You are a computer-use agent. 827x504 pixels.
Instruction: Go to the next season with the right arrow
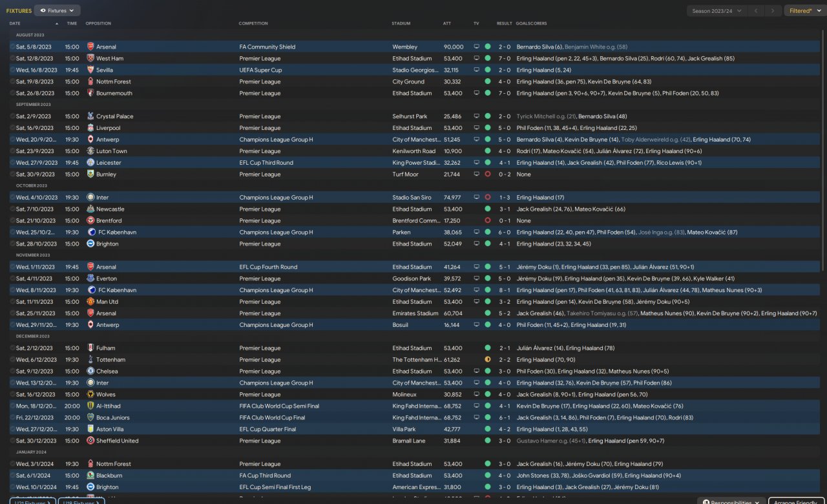point(773,10)
